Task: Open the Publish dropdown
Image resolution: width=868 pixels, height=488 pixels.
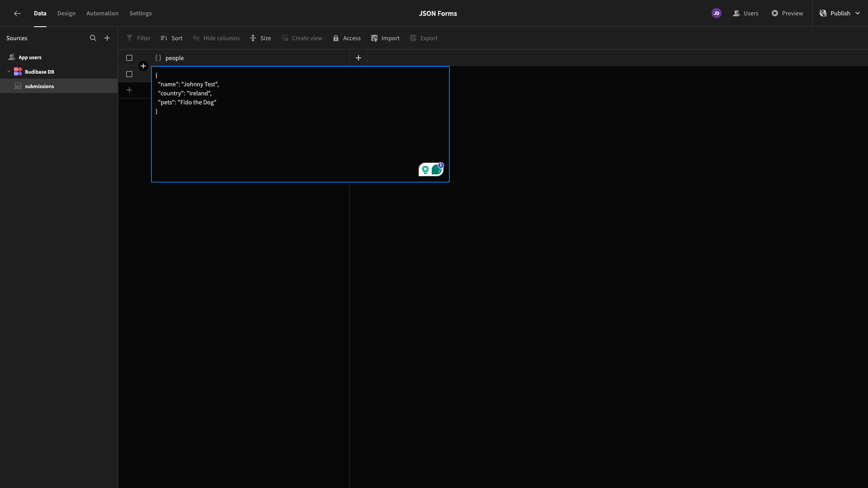Action: (840, 13)
